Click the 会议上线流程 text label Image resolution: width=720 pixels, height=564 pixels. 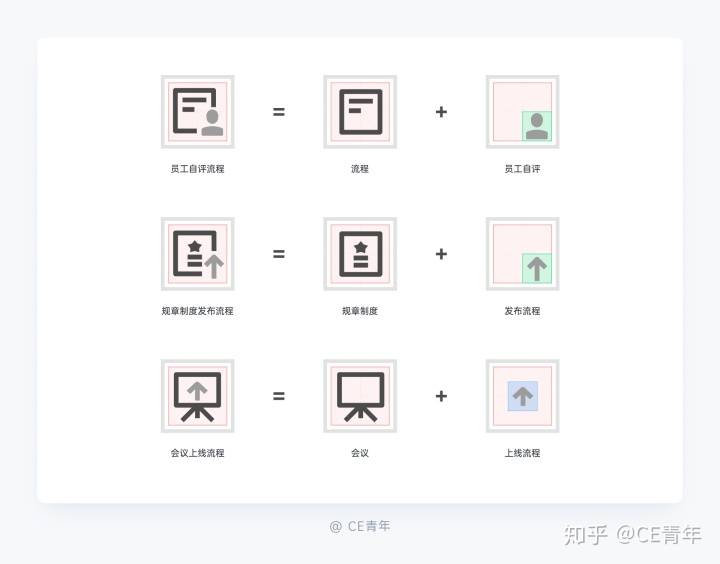[197, 453]
